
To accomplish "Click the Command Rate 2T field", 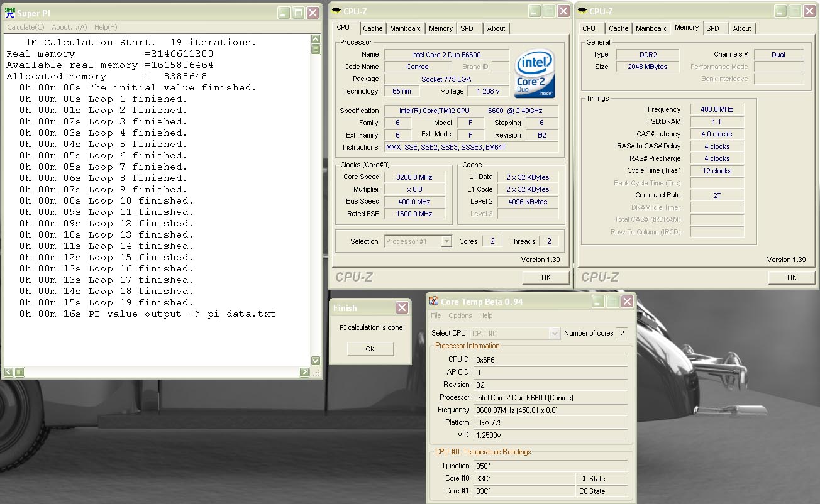I will [x=717, y=195].
